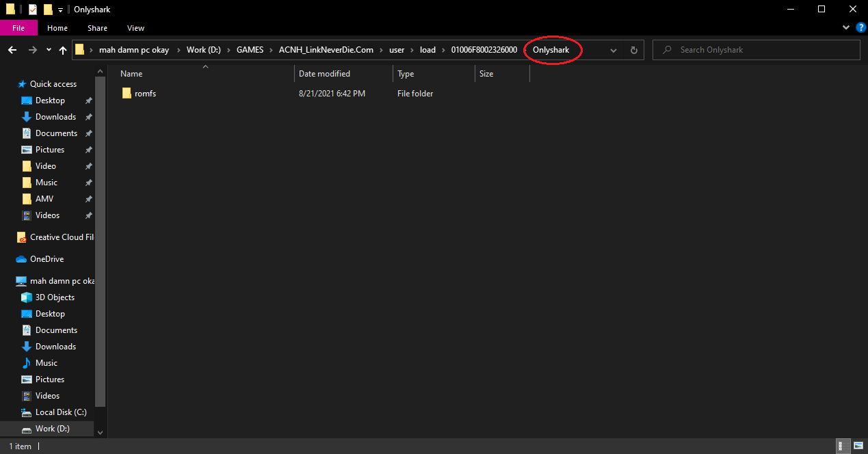Switch to details view layout icon
Screen dimensions: 868x454
843,446
